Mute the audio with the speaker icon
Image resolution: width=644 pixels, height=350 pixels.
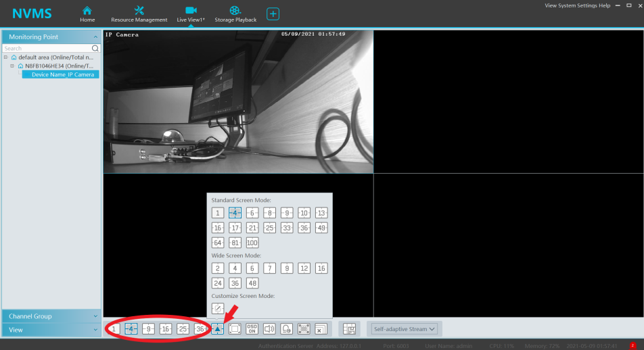269,329
